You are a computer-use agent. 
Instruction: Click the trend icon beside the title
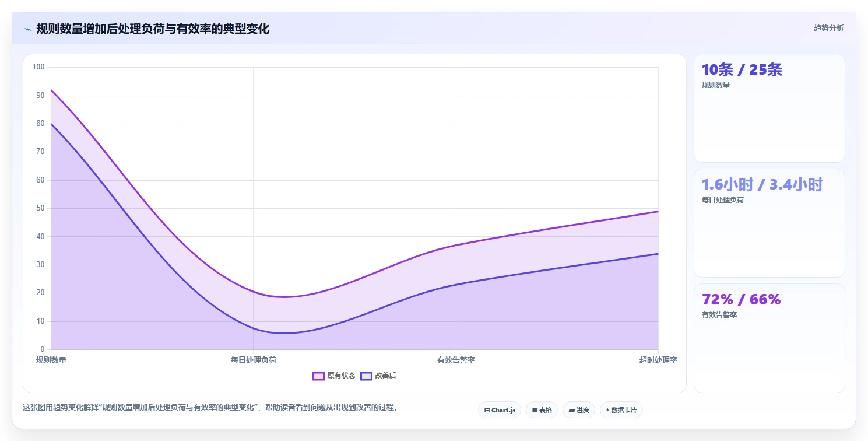click(x=27, y=29)
